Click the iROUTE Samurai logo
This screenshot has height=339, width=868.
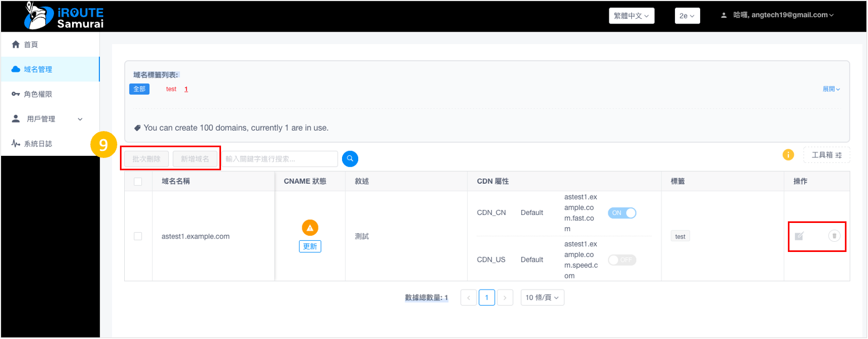64,16
